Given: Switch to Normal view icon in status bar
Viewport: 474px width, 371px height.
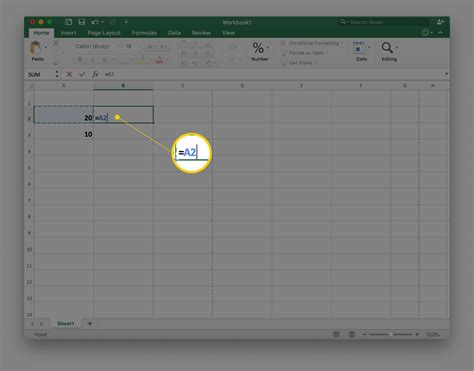Looking at the screenshot, I should point(337,334).
